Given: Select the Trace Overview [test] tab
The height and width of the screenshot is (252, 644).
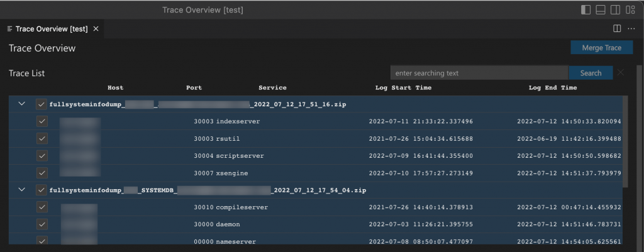Looking at the screenshot, I should point(52,29).
